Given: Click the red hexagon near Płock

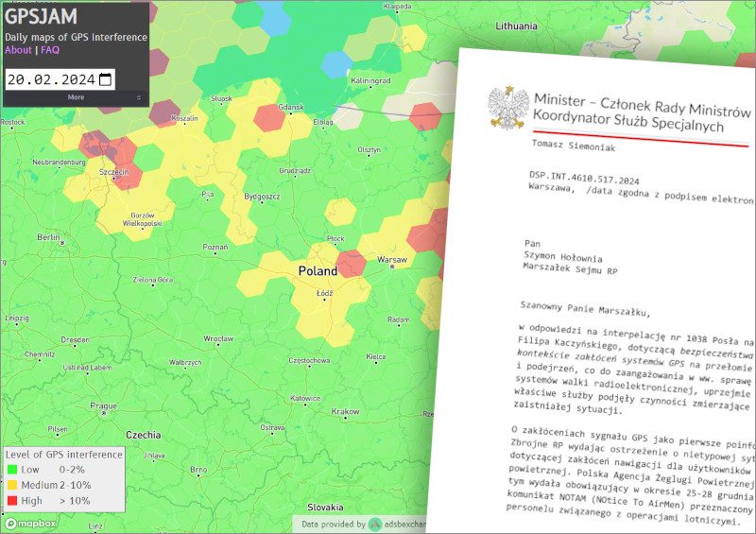Looking at the screenshot, I should (x=352, y=264).
